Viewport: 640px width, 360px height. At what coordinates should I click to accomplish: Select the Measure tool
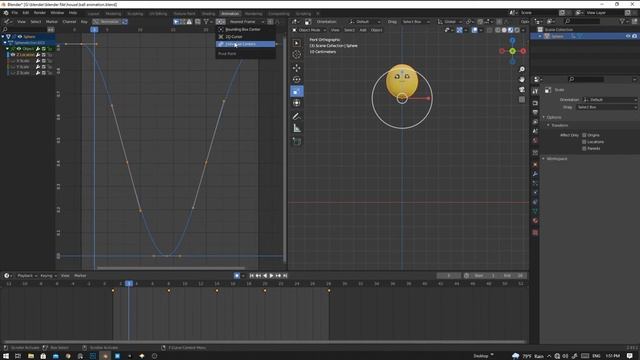(x=297, y=129)
